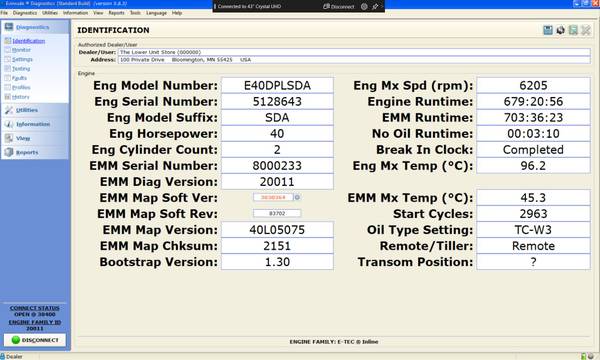Click the green indicator on the Disconnect button
Image resolution: width=600 pixels, height=360 pixels.
click(16, 340)
